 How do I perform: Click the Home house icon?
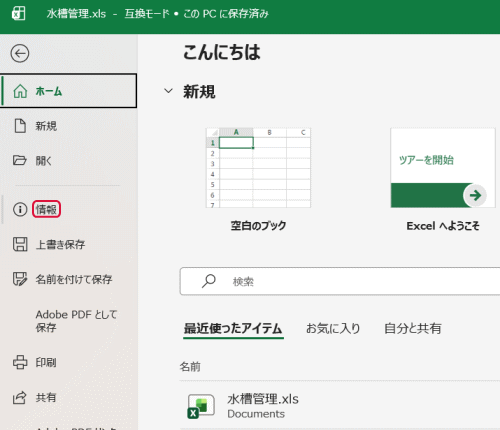[20, 91]
